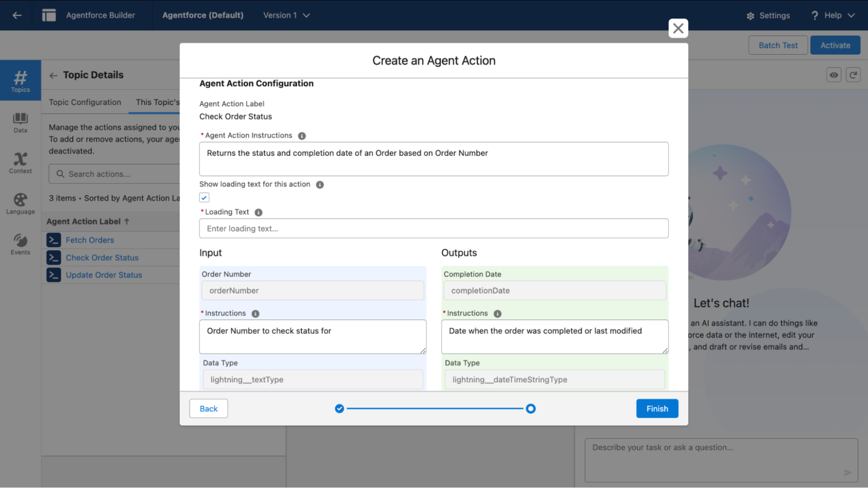Click the lightning__textType data type field
Image resolution: width=868 pixels, height=488 pixels.
pos(313,379)
